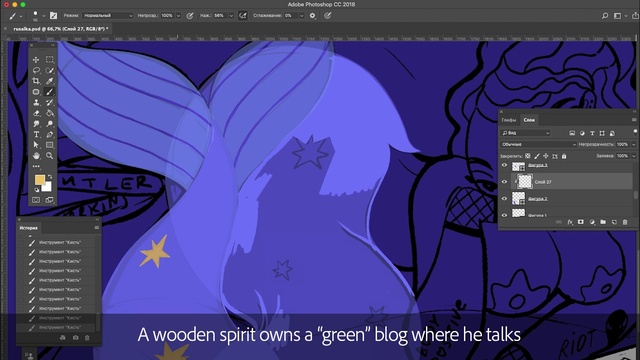Change the screen mode from the toolbox
The image size is (640, 360).
point(49,200)
